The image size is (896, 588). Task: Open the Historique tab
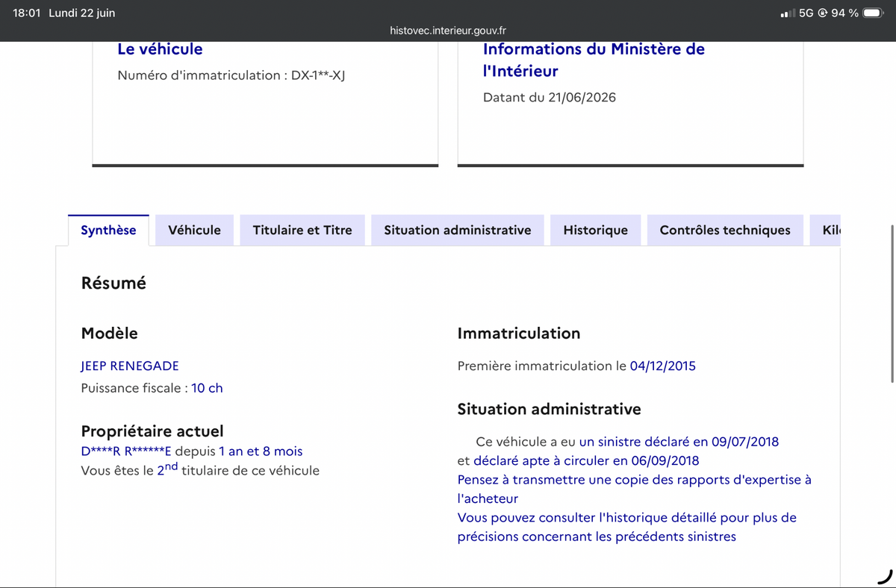pos(595,230)
